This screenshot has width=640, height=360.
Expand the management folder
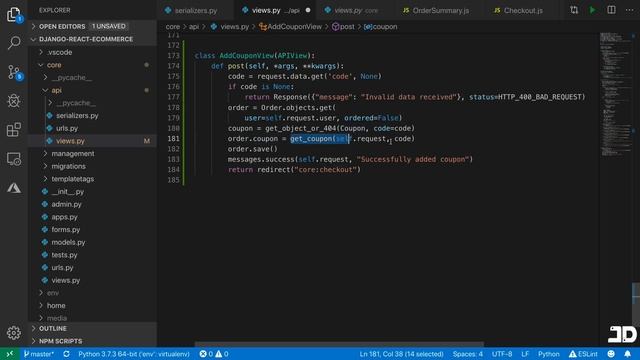pos(92,153)
